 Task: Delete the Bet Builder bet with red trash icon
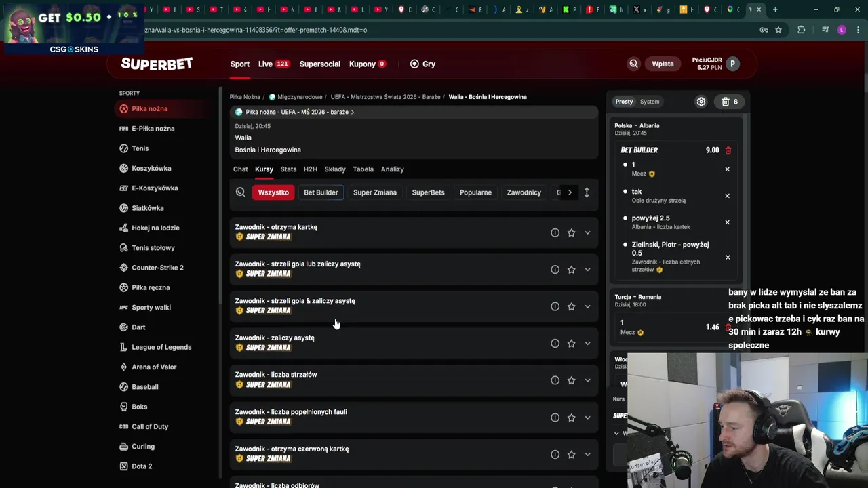[728, 150]
